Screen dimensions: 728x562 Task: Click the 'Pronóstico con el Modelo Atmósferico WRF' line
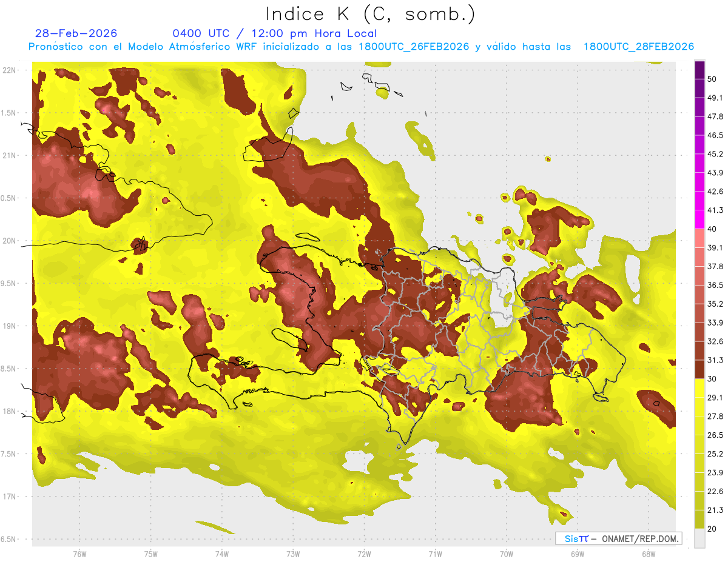[x=361, y=47]
